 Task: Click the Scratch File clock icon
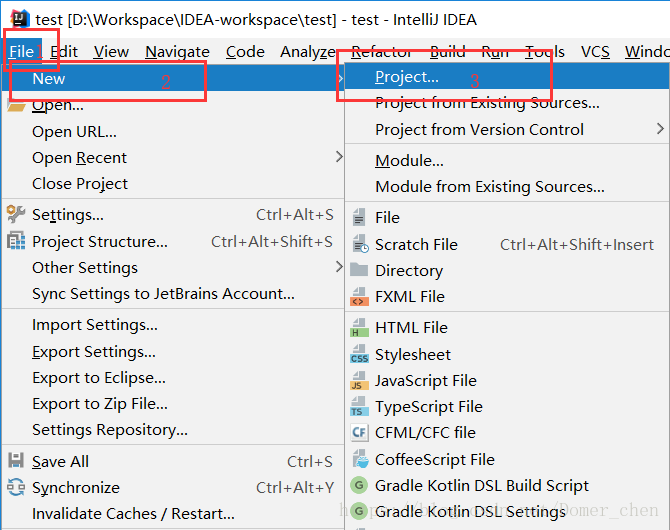(360, 244)
